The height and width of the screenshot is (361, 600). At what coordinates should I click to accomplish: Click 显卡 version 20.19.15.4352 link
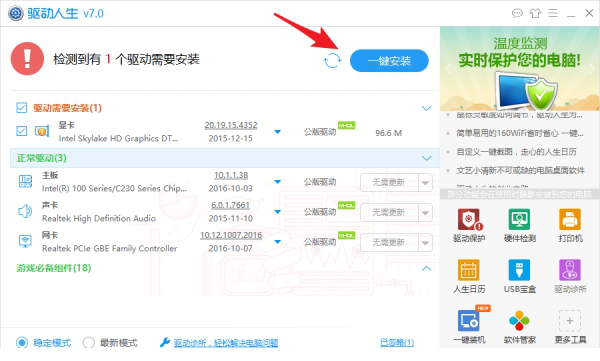point(231,125)
